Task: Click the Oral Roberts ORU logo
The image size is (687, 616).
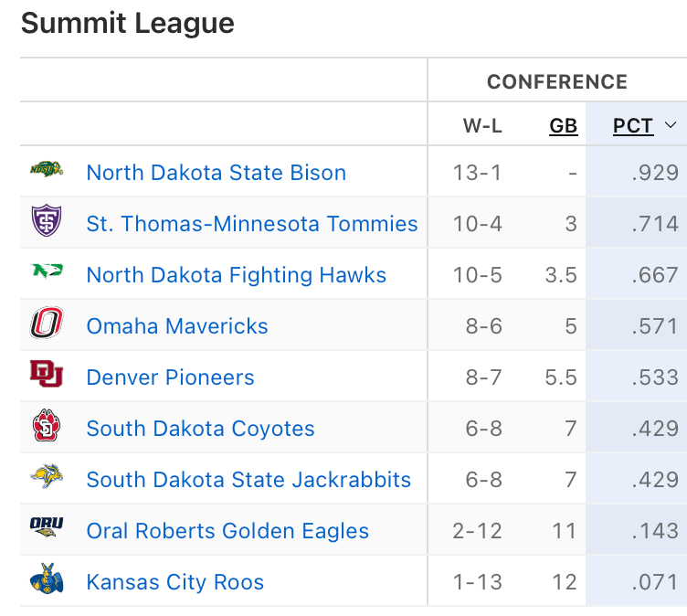Action: coord(46,527)
